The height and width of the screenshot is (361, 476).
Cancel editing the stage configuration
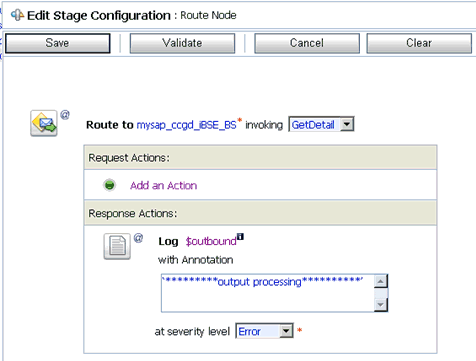[x=307, y=43]
